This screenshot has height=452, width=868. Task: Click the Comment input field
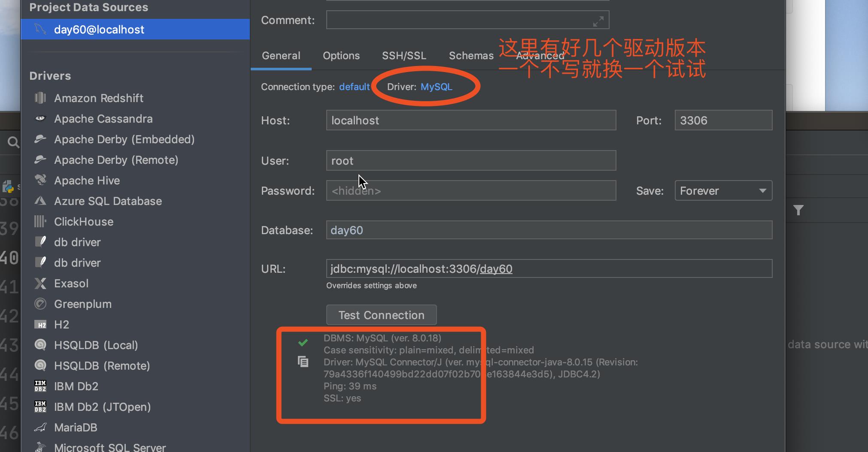coord(467,20)
